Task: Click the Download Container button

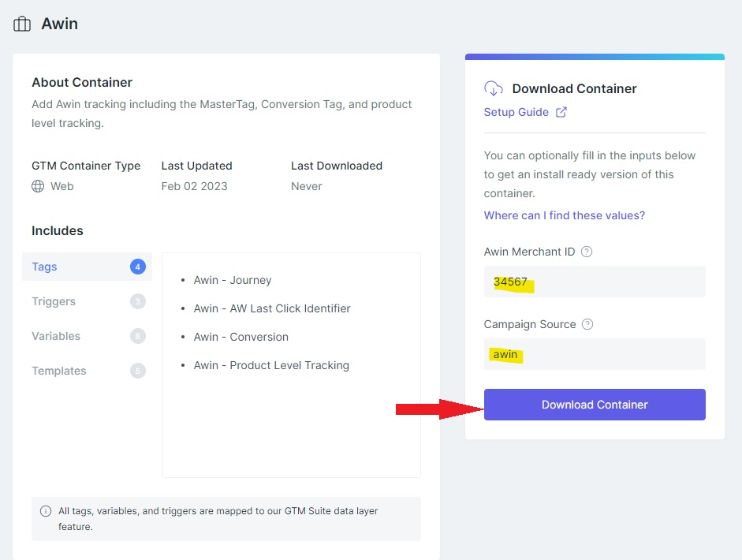Action: click(595, 405)
